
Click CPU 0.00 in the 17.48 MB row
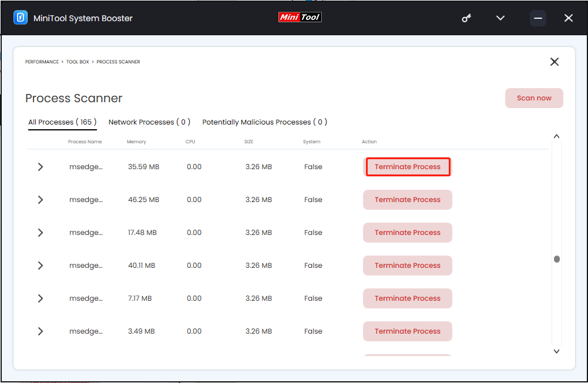coord(194,233)
